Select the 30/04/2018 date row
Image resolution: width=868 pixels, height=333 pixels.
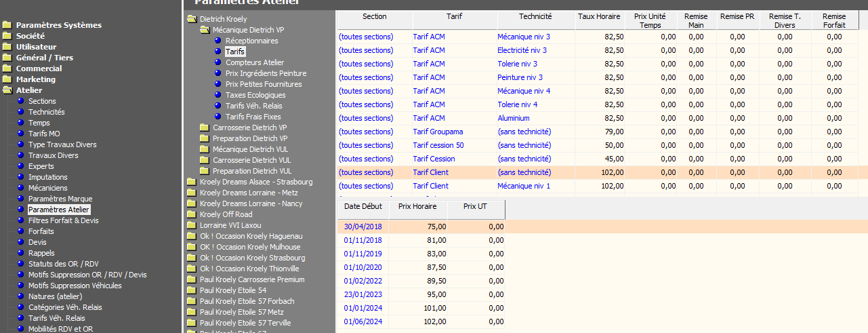click(x=421, y=227)
